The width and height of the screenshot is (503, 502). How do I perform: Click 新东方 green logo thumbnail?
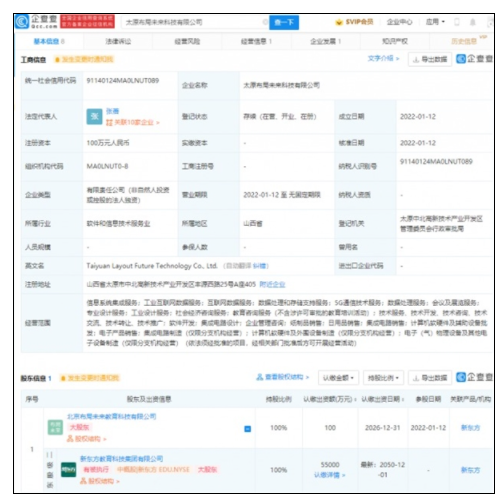click(68, 470)
